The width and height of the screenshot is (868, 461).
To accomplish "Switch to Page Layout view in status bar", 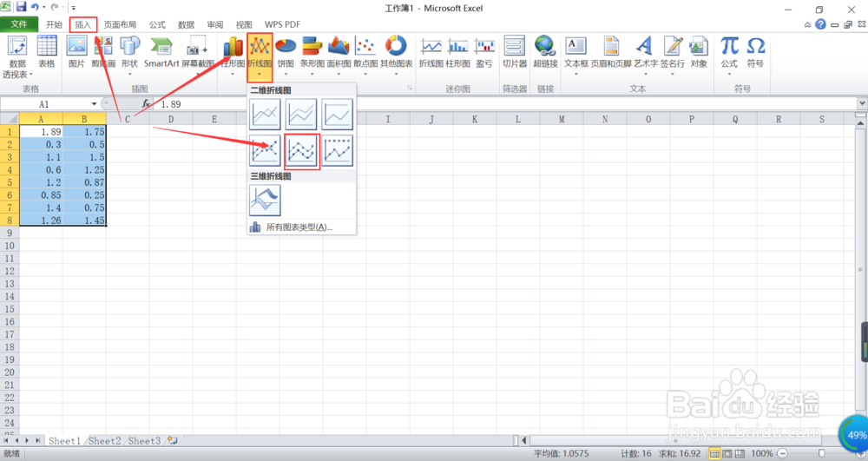I will tap(727, 454).
